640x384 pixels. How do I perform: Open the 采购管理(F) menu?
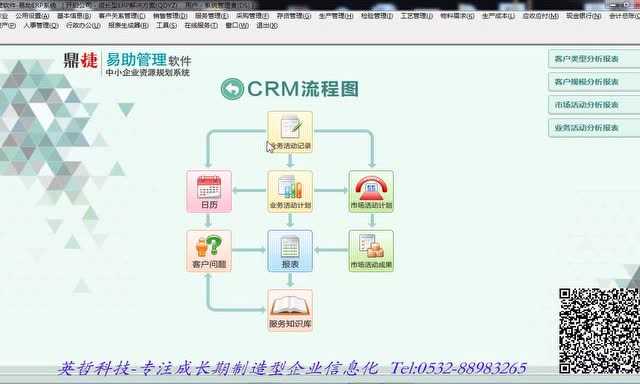pos(253,16)
